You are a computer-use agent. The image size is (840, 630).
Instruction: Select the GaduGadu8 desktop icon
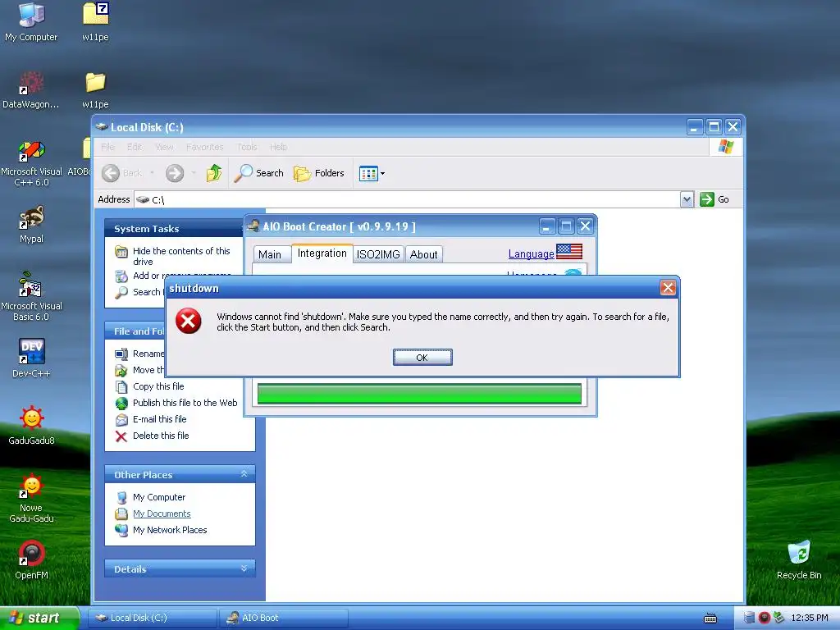click(x=31, y=426)
